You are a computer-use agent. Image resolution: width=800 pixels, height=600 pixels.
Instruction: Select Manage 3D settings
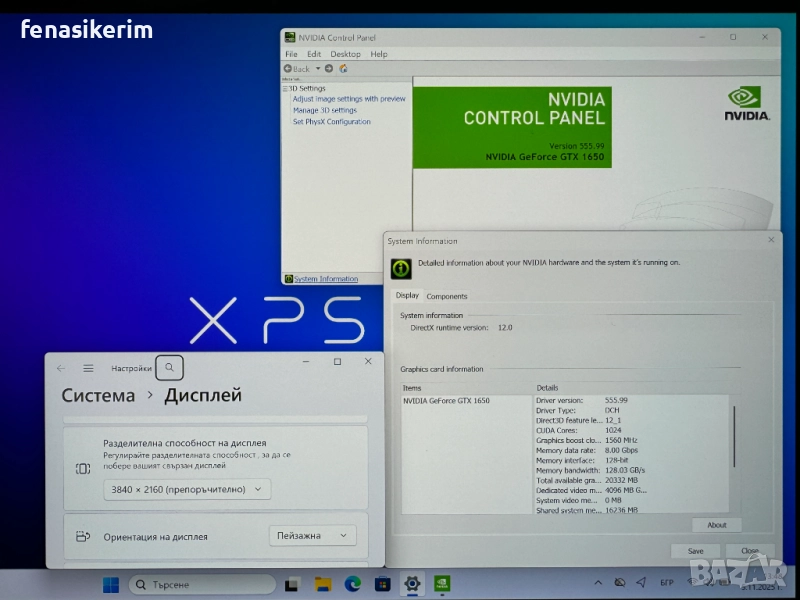point(325,110)
